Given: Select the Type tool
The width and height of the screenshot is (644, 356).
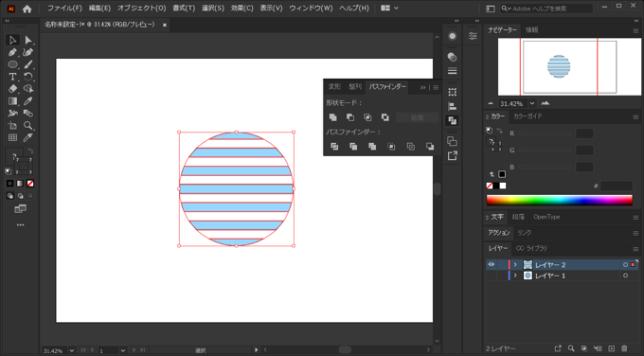Looking at the screenshot, I should (x=12, y=77).
